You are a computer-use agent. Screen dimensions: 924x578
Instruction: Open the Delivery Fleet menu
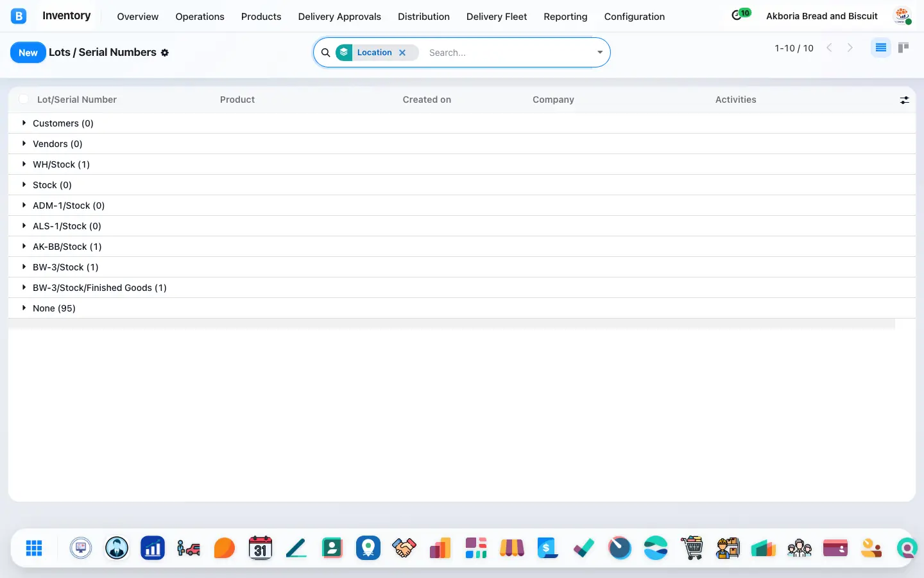[x=497, y=17]
